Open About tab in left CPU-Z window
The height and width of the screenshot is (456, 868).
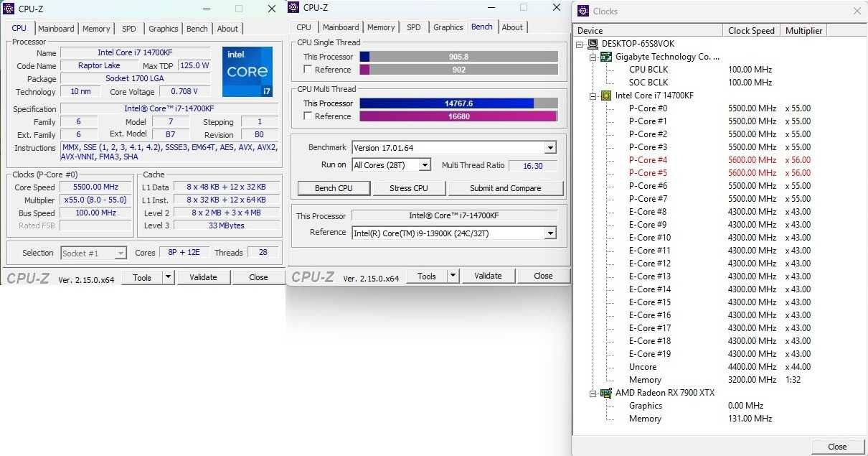tap(227, 29)
